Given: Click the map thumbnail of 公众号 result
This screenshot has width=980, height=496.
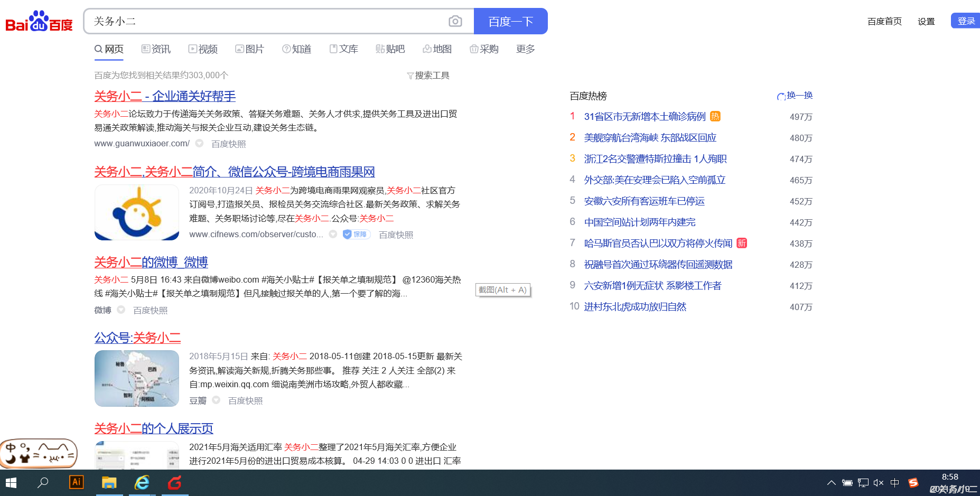Looking at the screenshot, I should tap(137, 378).
